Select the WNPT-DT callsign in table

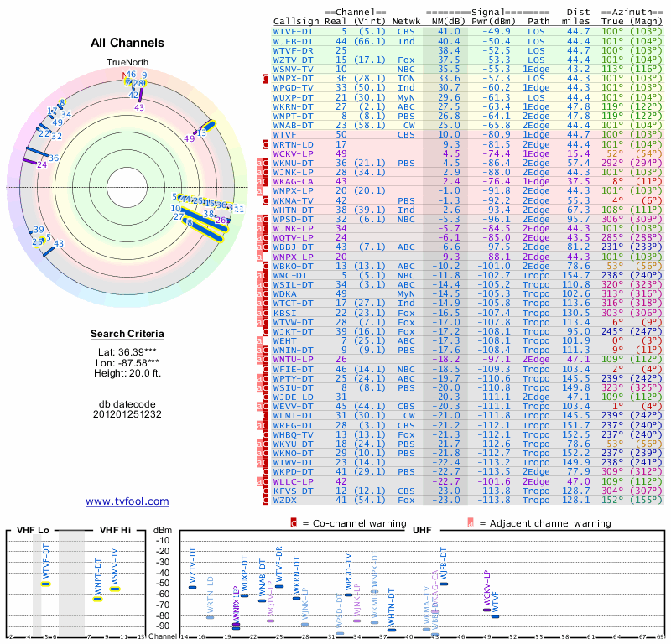[293, 116]
